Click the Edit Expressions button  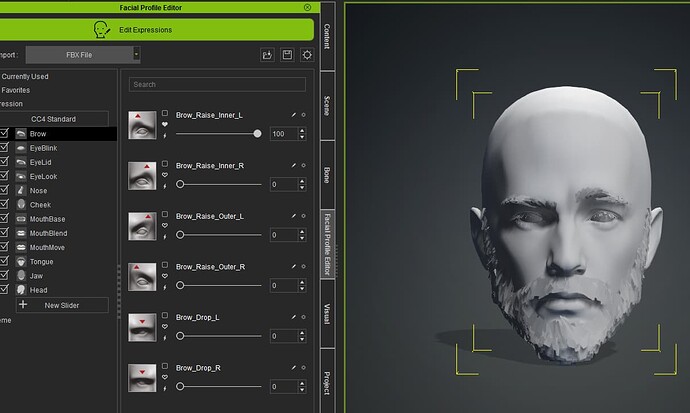point(157,29)
